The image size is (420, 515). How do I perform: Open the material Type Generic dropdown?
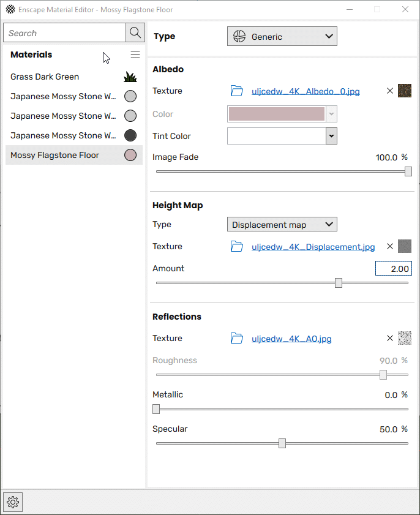(x=282, y=37)
